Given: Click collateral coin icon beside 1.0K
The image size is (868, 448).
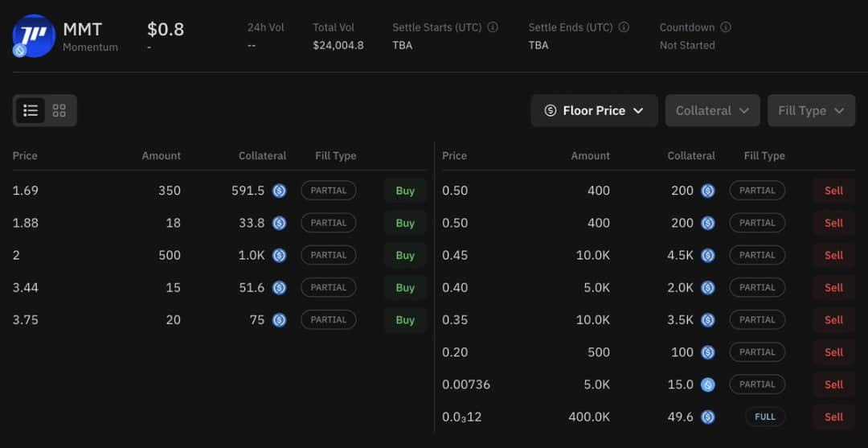Looking at the screenshot, I should 279,255.
